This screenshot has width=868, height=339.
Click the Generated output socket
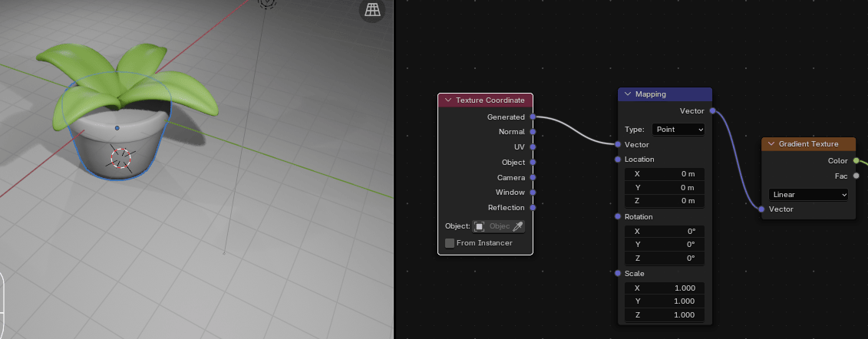coord(533,117)
